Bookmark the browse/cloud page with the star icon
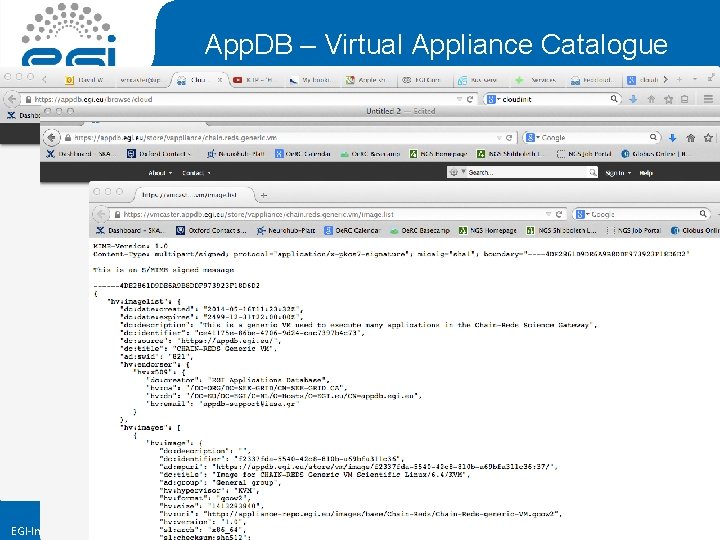This screenshot has width=720, height=540. (x=669, y=99)
